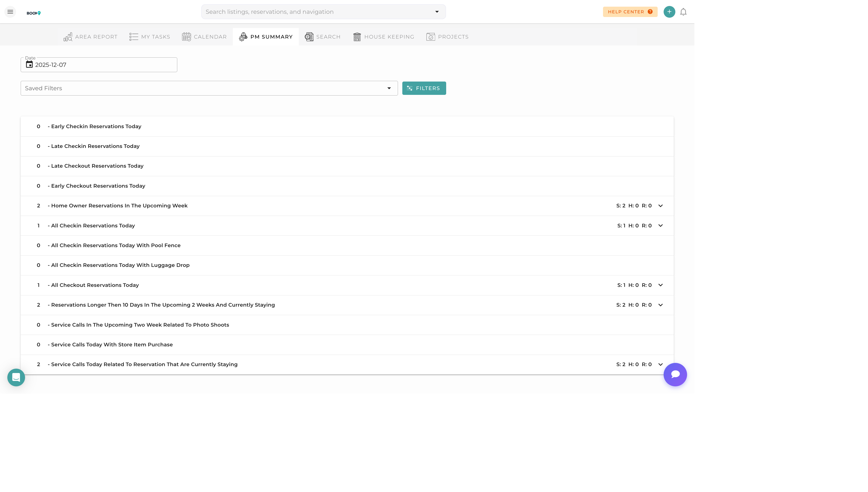Select the Area Report chart icon
Viewport: 868px width, 492px height.
pyautogui.click(x=68, y=37)
